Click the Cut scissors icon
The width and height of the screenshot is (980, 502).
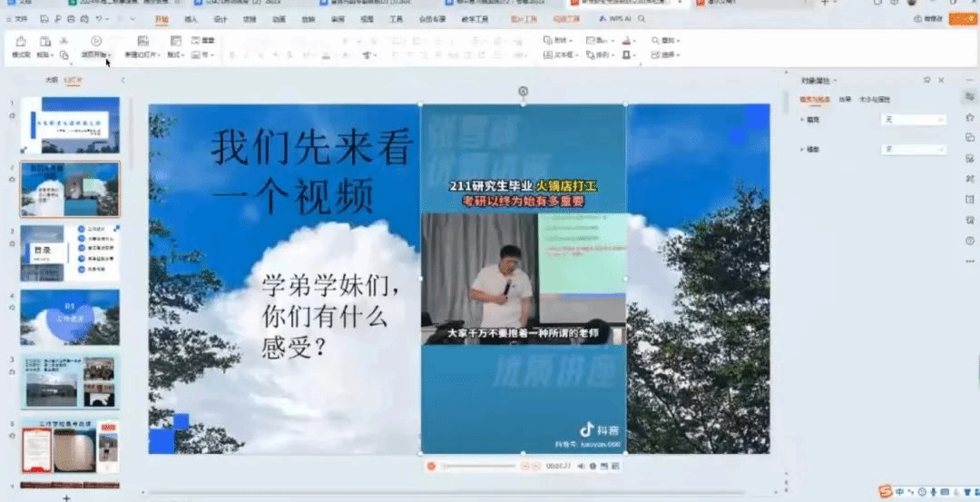[x=64, y=41]
